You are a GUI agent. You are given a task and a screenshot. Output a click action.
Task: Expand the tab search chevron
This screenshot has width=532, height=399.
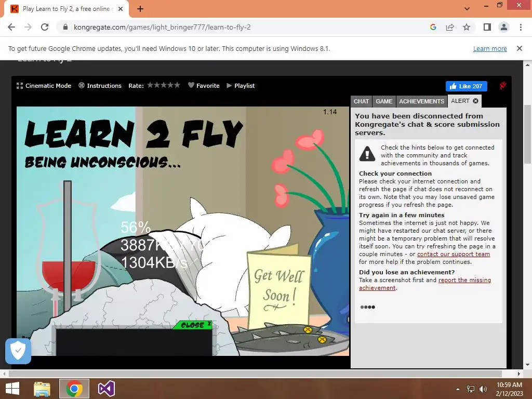pyautogui.click(x=467, y=9)
